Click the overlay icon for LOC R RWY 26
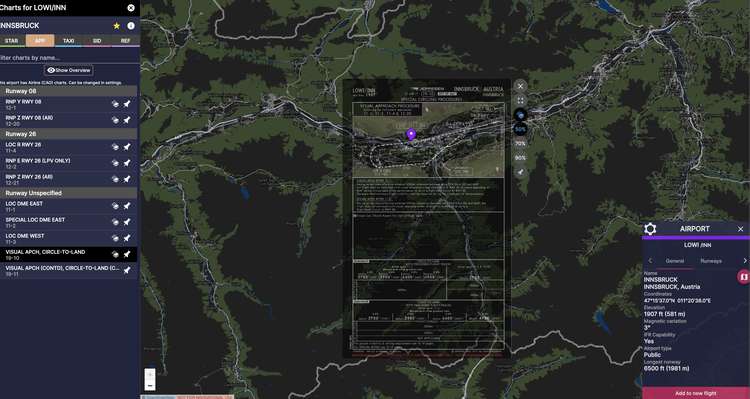 (115, 147)
